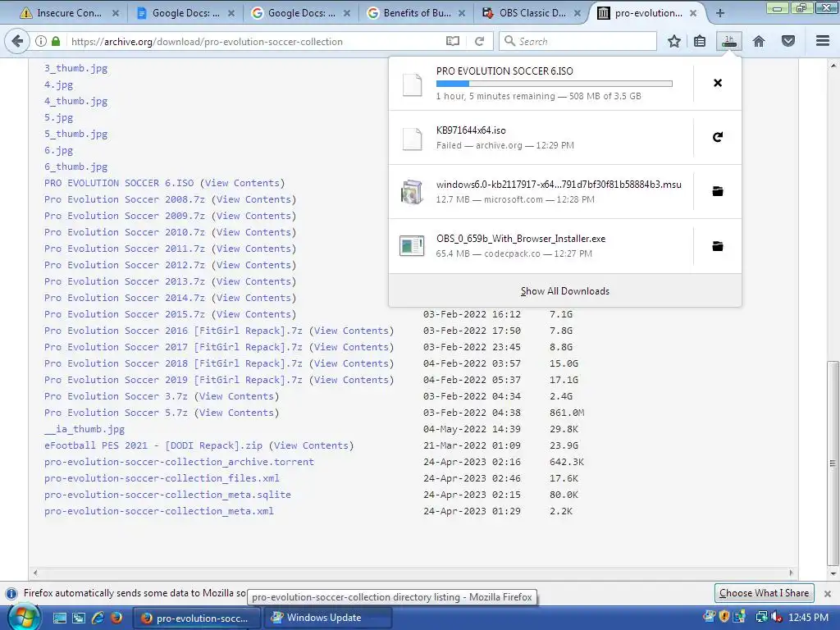840x630 pixels.
Task: Click the PES 6 ISO download progress bar
Action: pos(554,84)
